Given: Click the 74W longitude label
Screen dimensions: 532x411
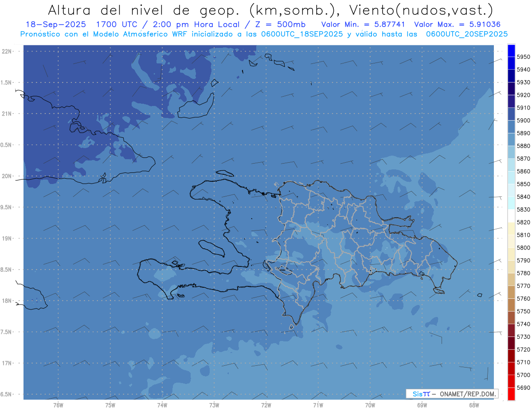Looking at the screenshot, I should tap(162, 405).
